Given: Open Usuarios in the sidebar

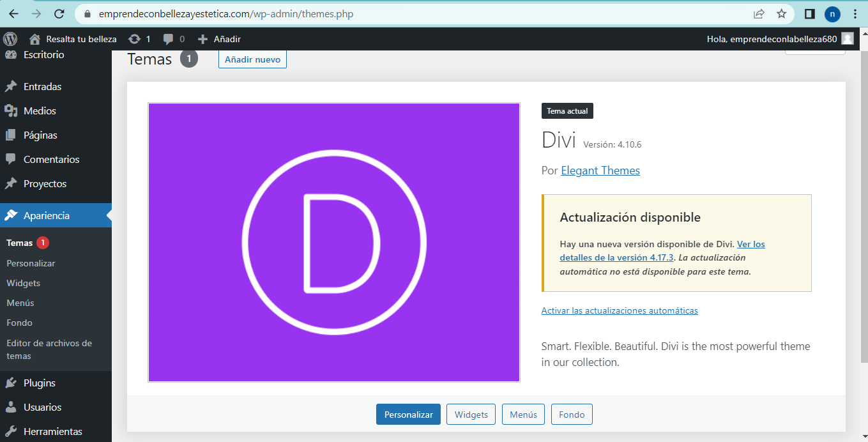Looking at the screenshot, I should pos(56,407).
